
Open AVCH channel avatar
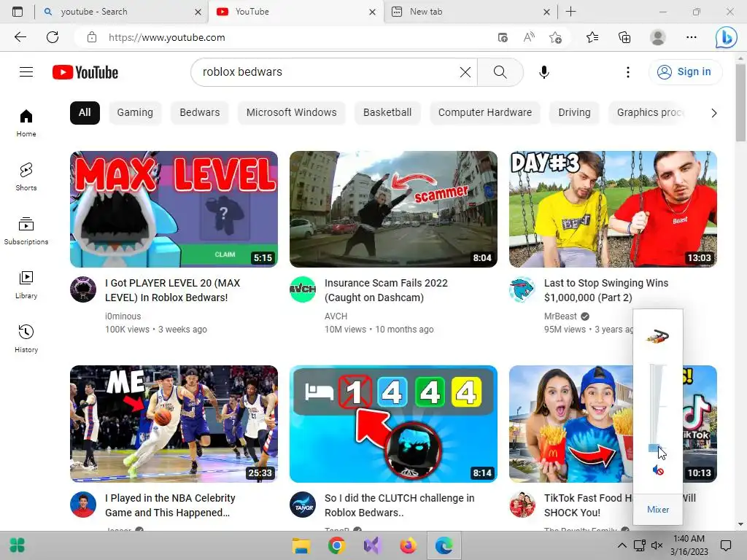303,289
